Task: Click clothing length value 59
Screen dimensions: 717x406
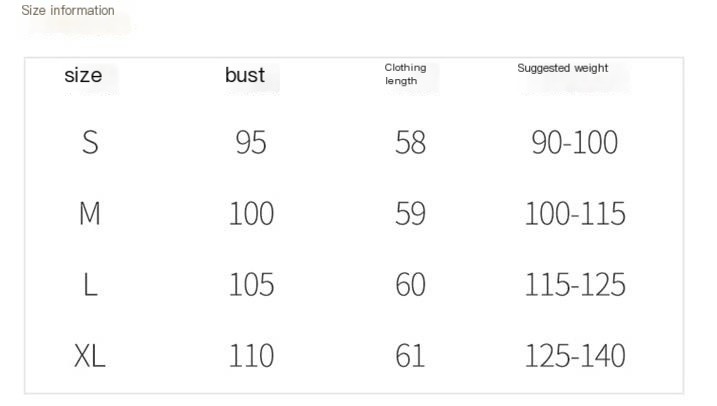Action: [x=410, y=214]
